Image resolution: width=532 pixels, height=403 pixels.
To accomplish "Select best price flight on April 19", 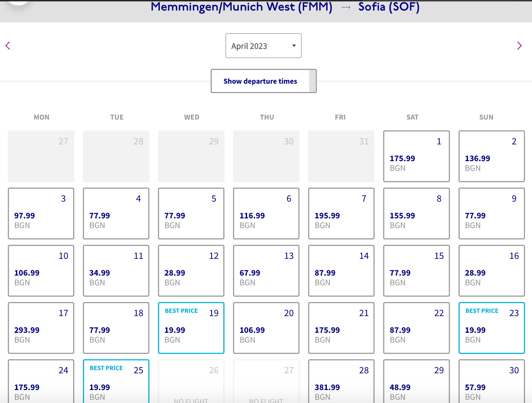I will (191, 328).
